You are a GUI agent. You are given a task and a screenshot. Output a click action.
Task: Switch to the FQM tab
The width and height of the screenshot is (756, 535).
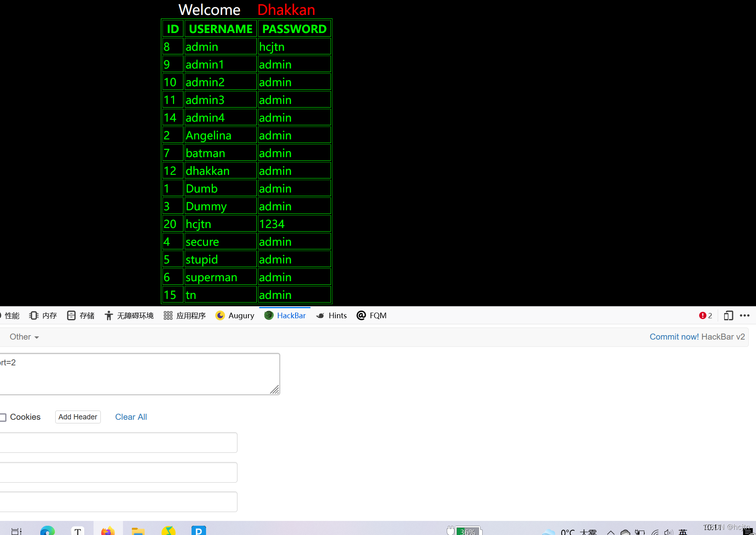point(372,315)
